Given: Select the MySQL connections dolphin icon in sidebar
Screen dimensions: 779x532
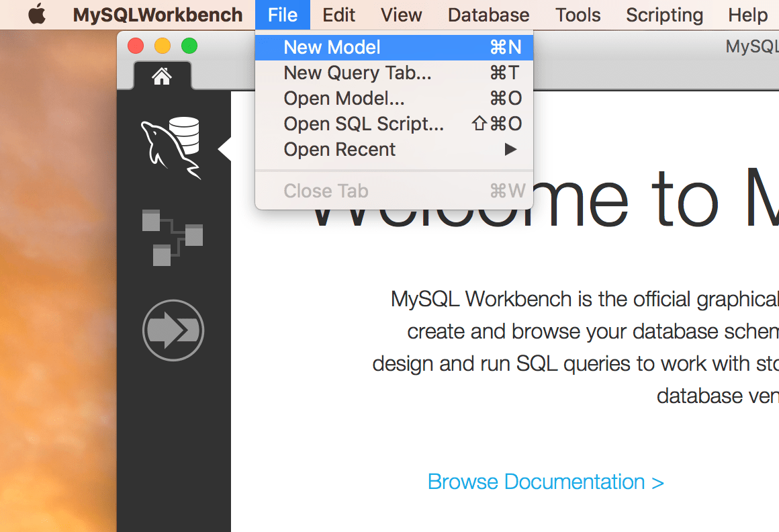Looking at the screenshot, I should tap(171, 148).
